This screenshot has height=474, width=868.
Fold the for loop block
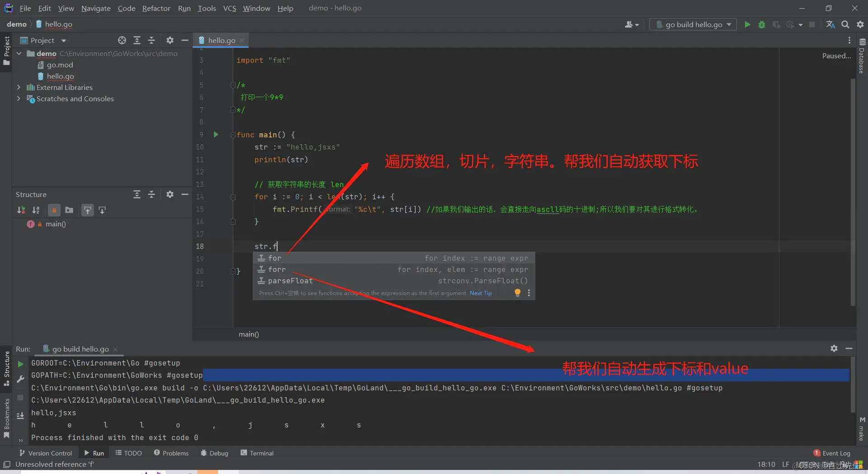click(233, 197)
